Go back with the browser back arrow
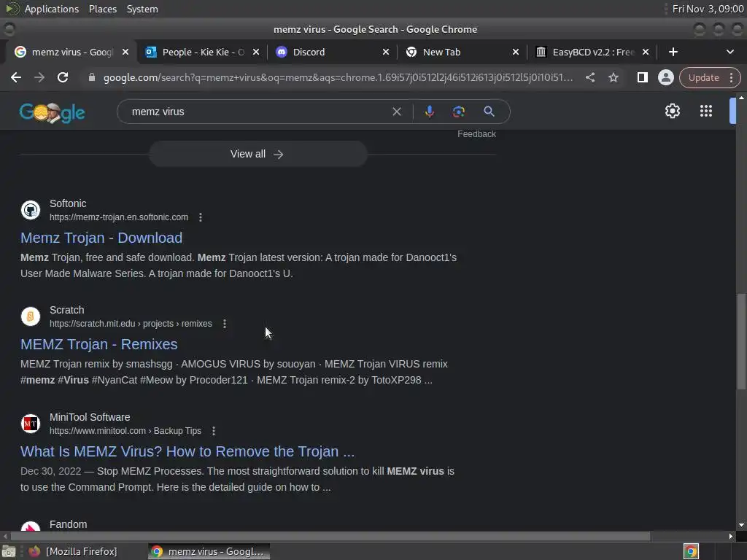 pos(16,77)
